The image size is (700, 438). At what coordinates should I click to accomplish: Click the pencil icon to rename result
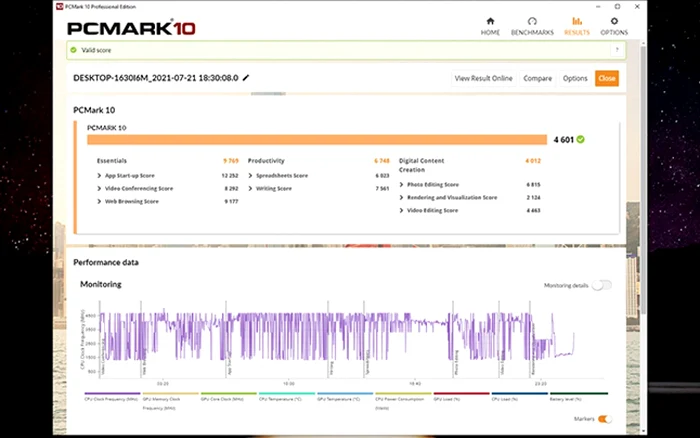click(246, 78)
